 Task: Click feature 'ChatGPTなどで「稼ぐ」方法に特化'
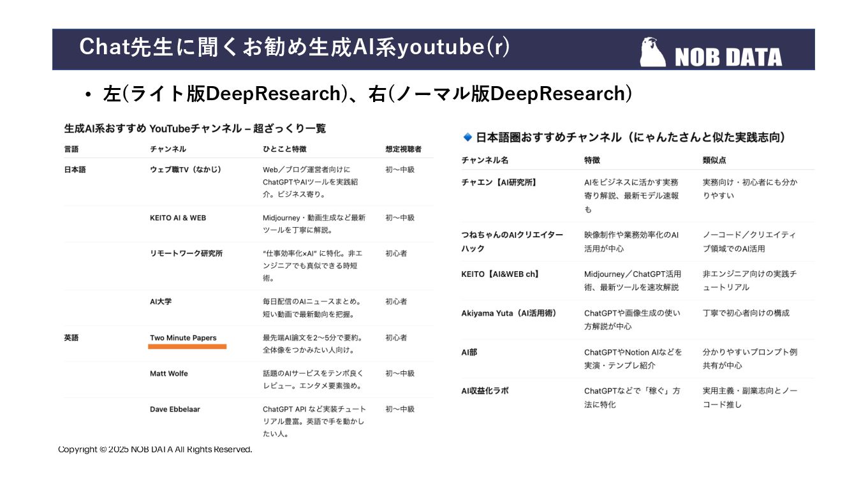pyautogui.click(x=632, y=397)
